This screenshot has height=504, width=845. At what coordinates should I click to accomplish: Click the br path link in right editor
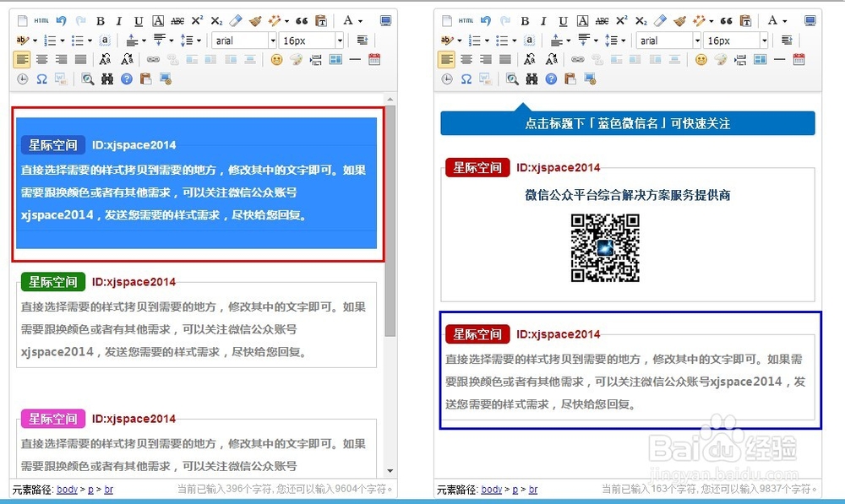533,490
